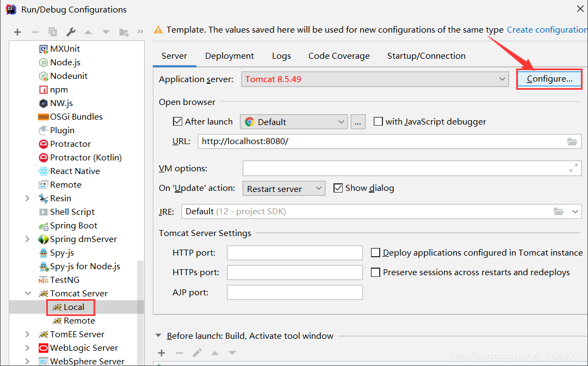Click the move up arrow under Before launch
This screenshot has height=366, width=588.
tap(214, 353)
